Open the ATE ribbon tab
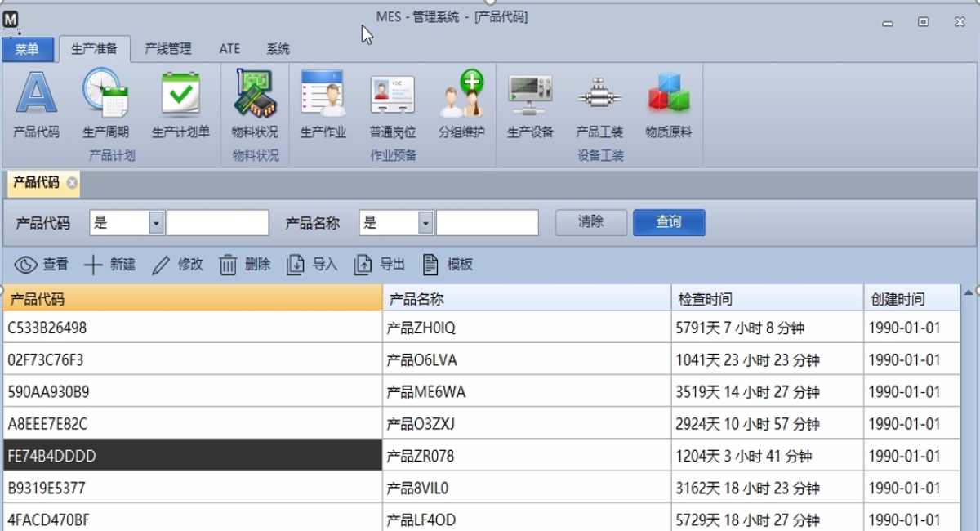980x531 pixels. point(229,49)
